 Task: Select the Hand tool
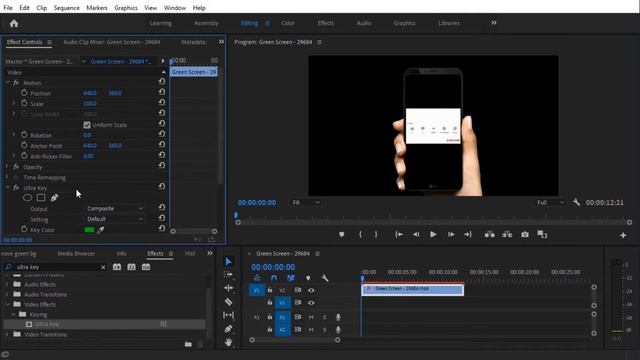coord(229,342)
